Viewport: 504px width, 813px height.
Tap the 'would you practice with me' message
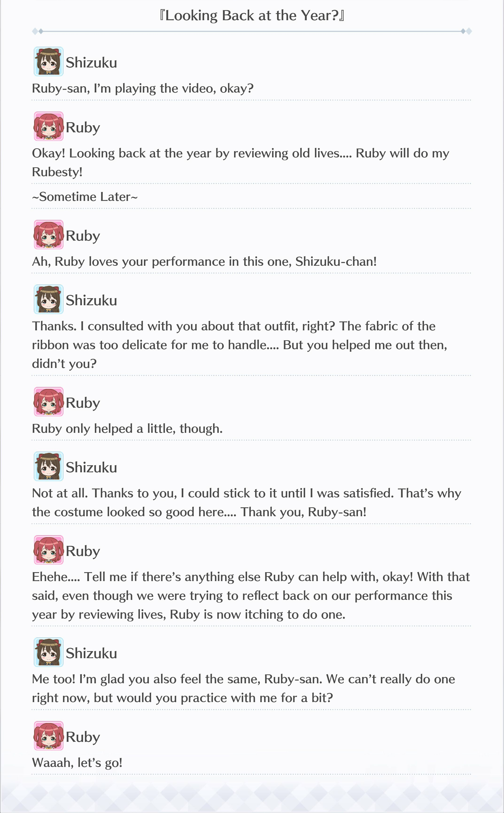[243, 688]
